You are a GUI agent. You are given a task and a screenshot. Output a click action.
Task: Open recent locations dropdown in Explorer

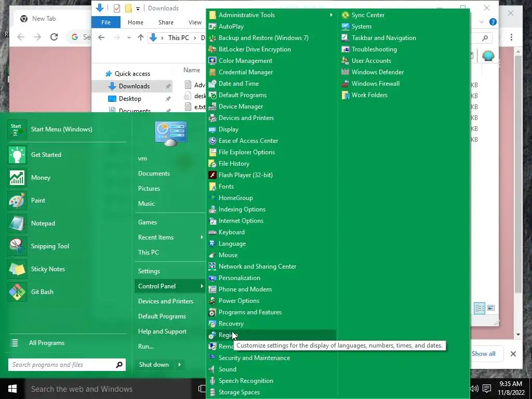(x=129, y=37)
